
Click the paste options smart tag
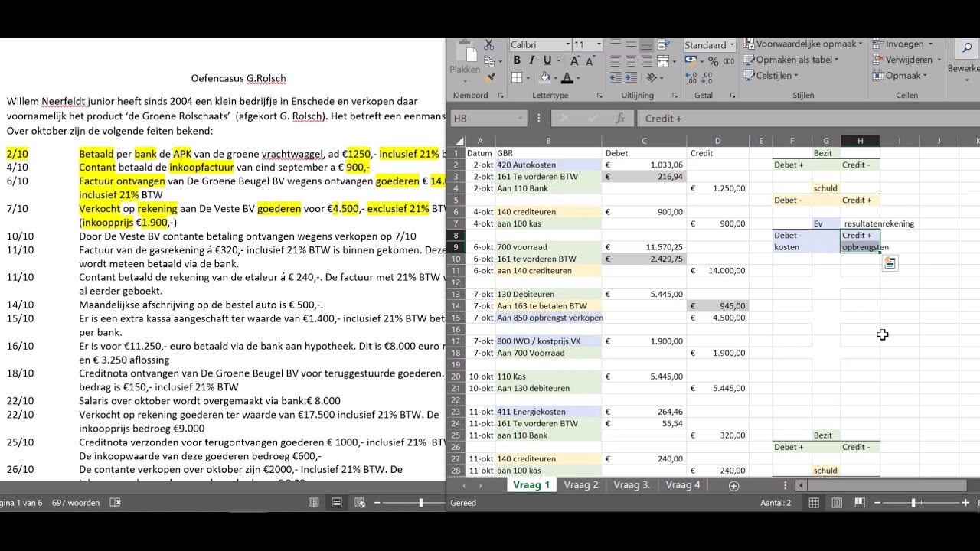(890, 263)
